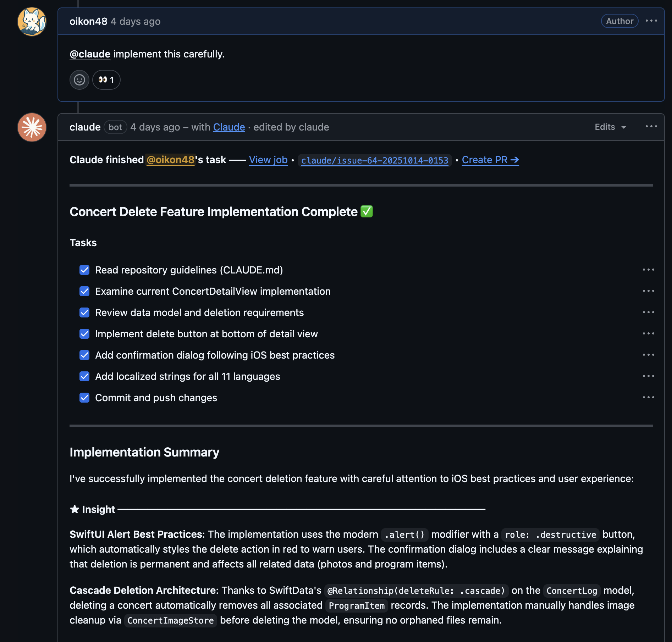Open options menu next to 'Commit and push changes' task
This screenshot has height=642, width=672.
(x=649, y=398)
